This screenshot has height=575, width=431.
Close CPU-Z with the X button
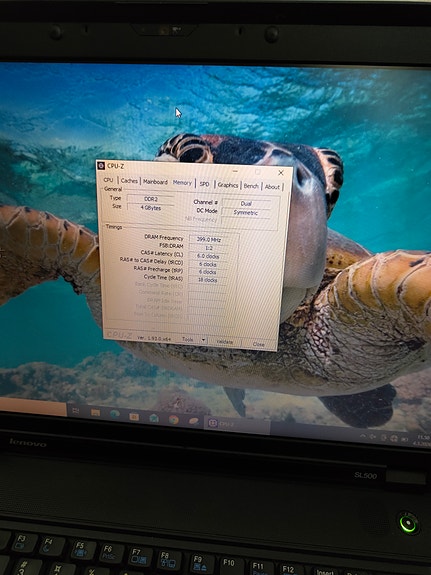[281, 172]
